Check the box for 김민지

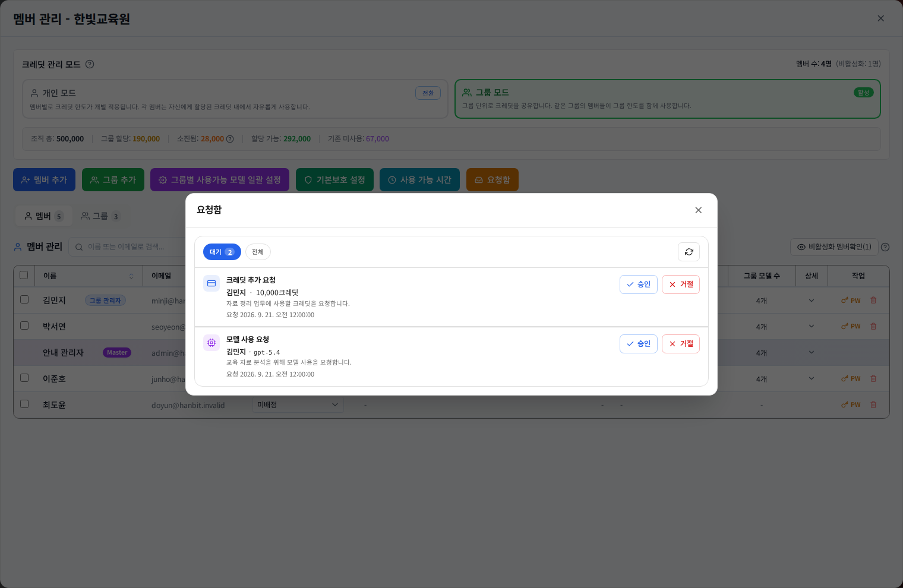click(24, 299)
